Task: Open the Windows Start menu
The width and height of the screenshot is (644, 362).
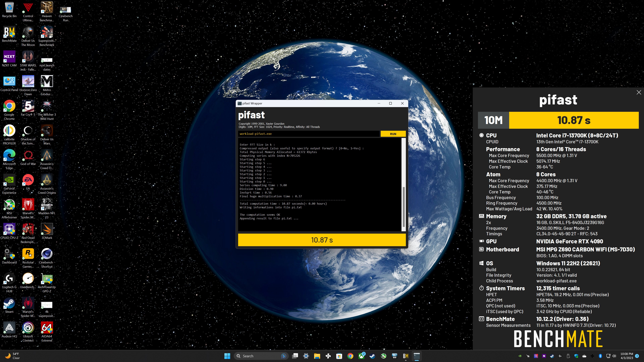Action: point(227,356)
